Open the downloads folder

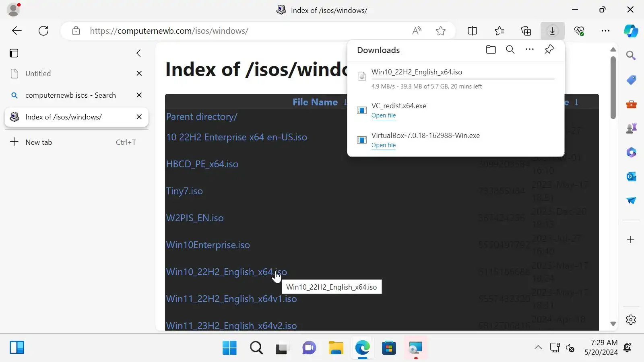click(x=491, y=49)
